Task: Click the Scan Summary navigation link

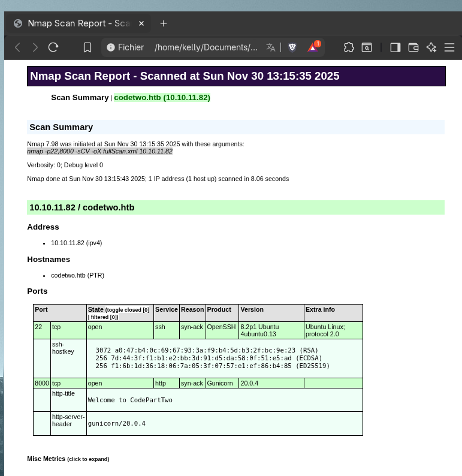Action: (79, 97)
